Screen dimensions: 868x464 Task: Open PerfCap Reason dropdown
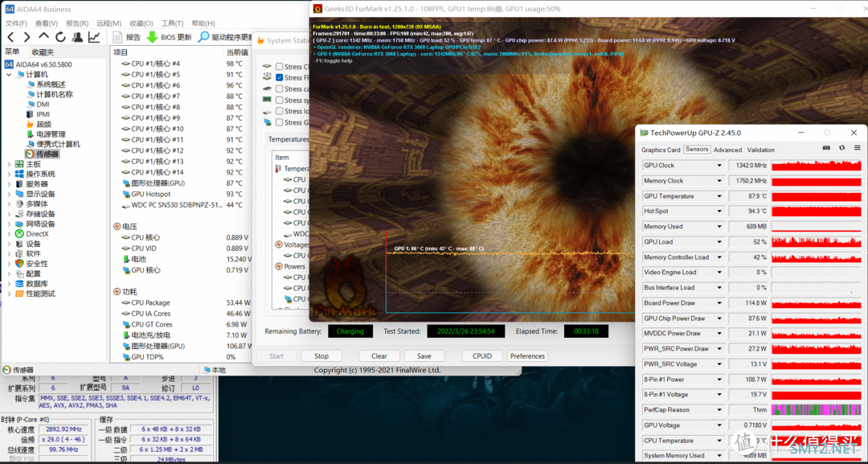[x=719, y=410]
